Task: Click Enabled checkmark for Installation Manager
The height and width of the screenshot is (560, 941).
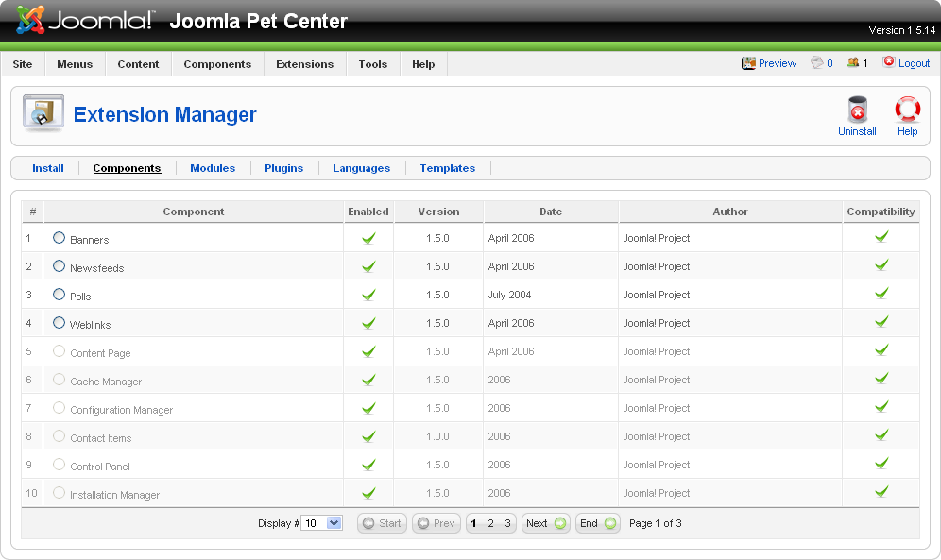Action: (x=368, y=493)
